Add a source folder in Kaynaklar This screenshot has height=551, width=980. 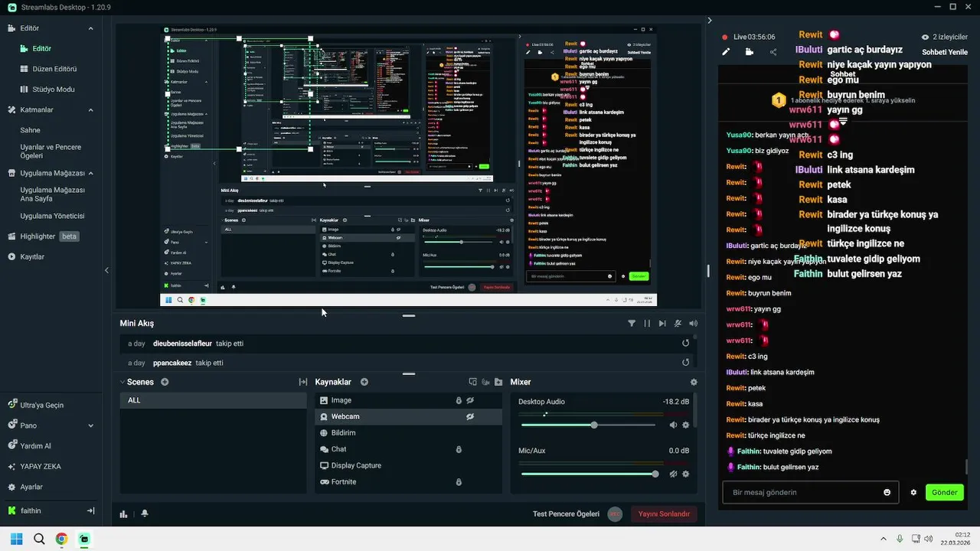498,382
